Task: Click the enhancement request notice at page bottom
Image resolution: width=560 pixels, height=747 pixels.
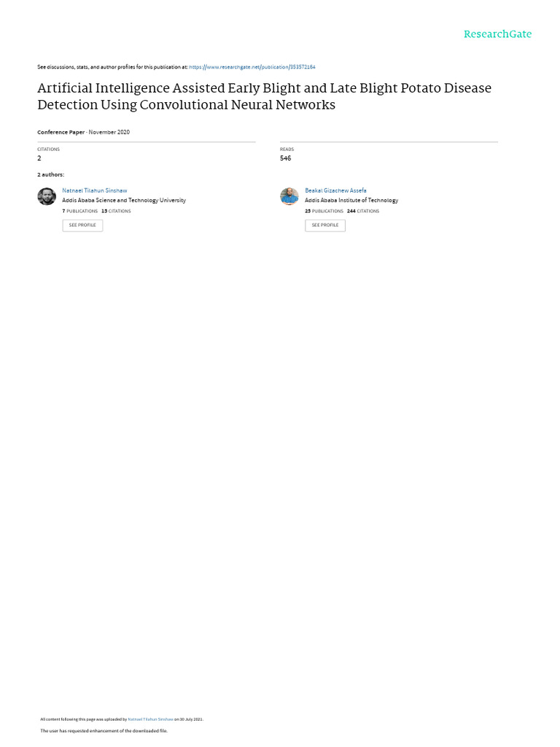Action: [104, 730]
